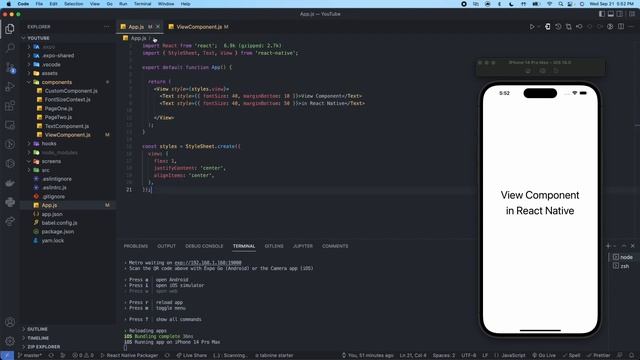Image resolution: width=640 pixels, height=360 pixels.
Task: Open the Customize Layout button in the title bar
Action: coord(631,14)
